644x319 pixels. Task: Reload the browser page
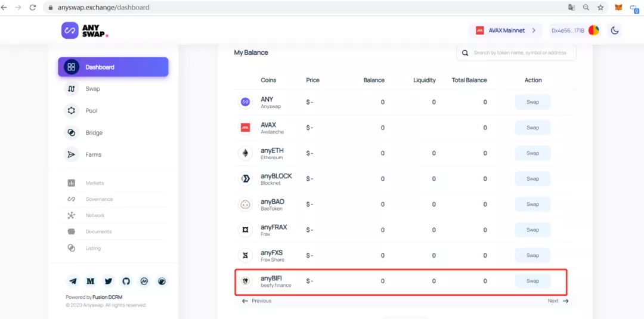click(x=33, y=7)
